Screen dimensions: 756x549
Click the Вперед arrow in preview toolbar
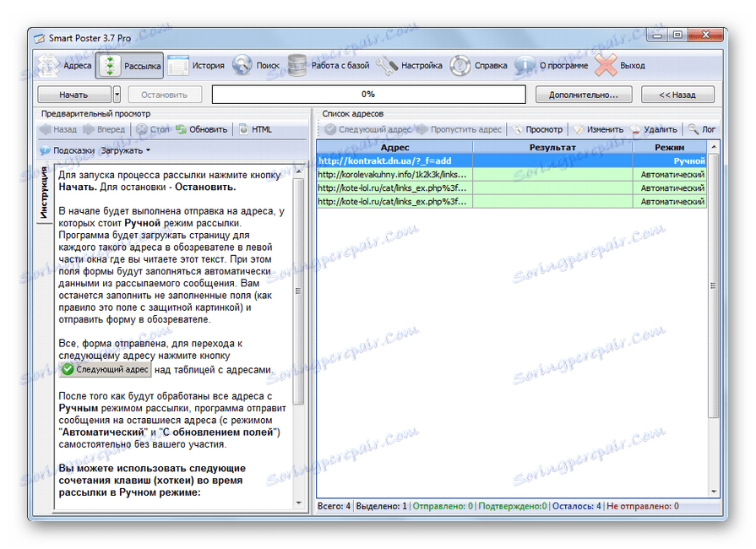pos(89,129)
